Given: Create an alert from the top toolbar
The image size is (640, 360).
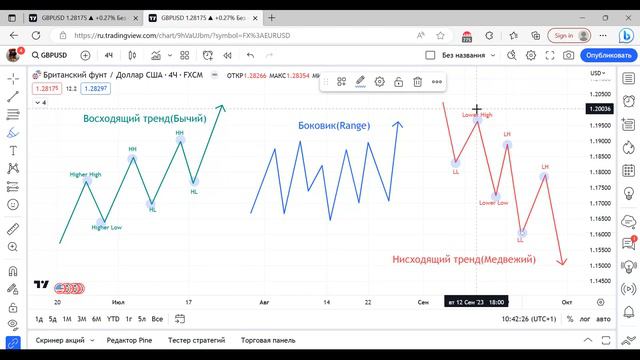Looking at the screenshot, I should pos(208,55).
